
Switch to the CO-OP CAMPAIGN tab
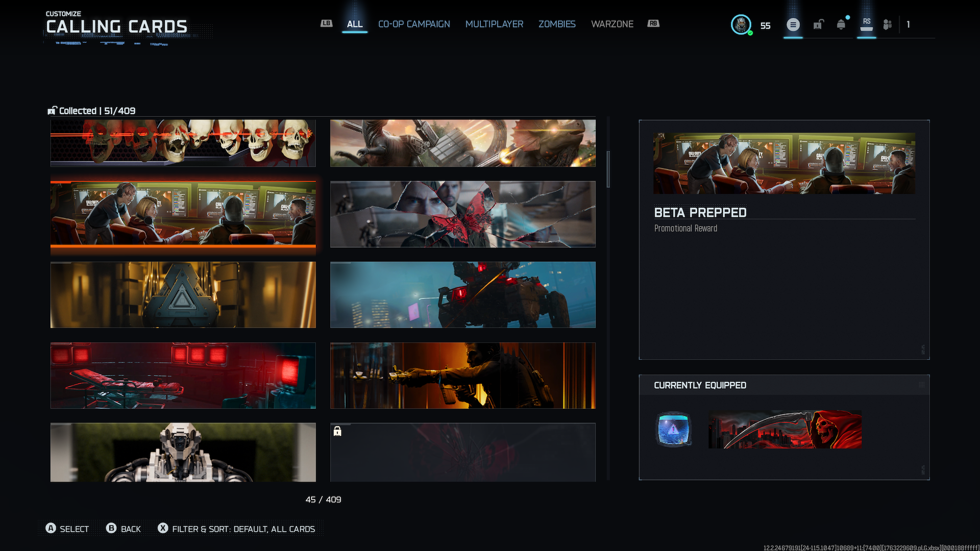414,24
